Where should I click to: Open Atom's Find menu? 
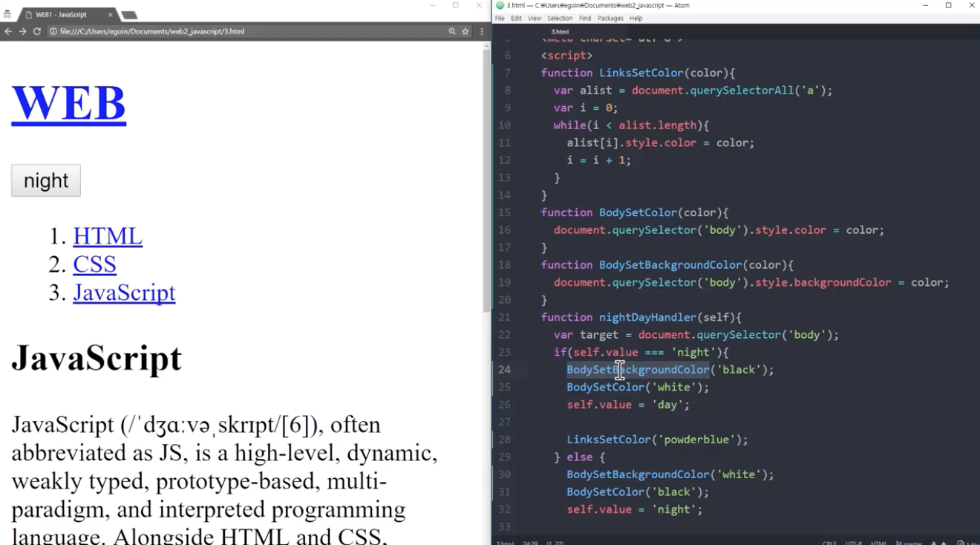pos(585,19)
